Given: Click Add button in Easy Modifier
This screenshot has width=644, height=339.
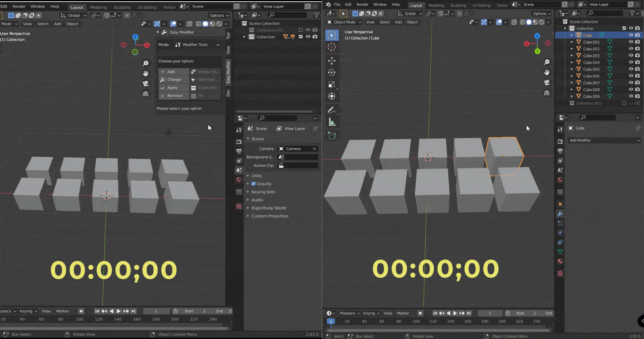Looking at the screenshot, I should point(174,71).
